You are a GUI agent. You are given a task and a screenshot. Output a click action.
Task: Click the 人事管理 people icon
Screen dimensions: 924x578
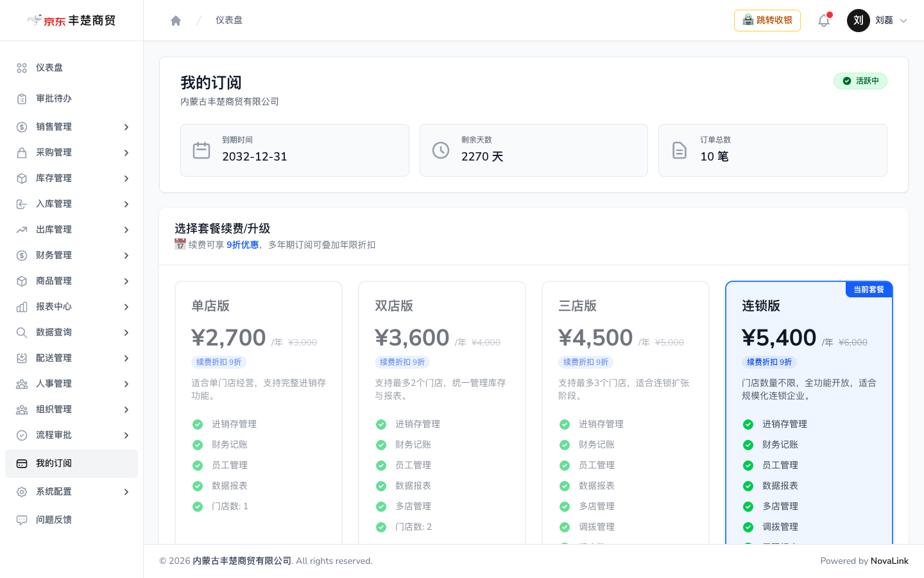(22, 384)
